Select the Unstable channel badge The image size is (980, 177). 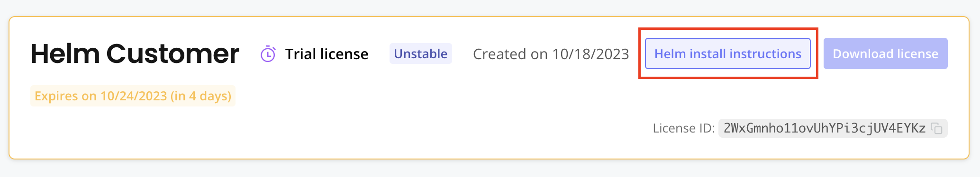420,53
